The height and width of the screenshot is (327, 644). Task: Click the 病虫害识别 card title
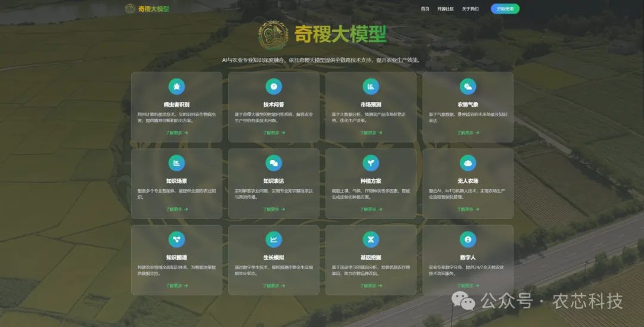177,104
